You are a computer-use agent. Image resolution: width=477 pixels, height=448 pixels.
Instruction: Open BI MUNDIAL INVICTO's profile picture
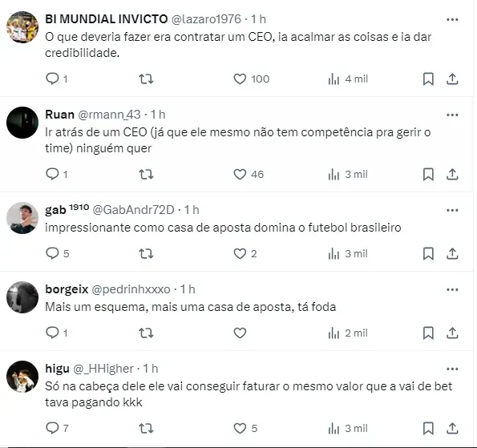22,27
